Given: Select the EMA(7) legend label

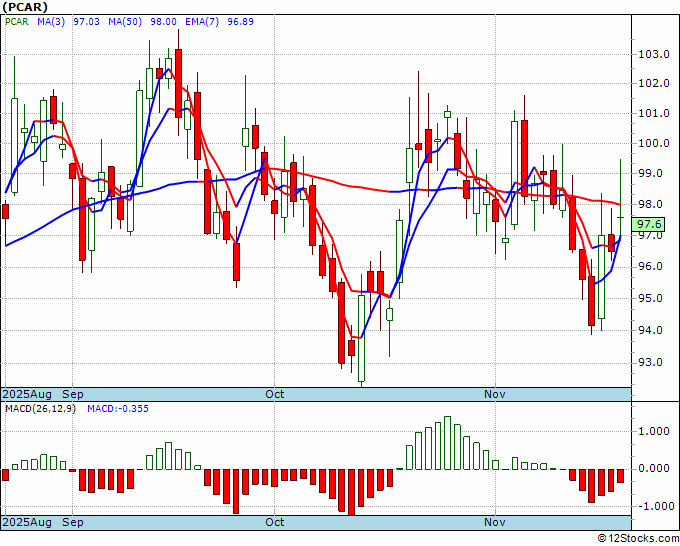Looking at the screenshot, I should (202, 22).
